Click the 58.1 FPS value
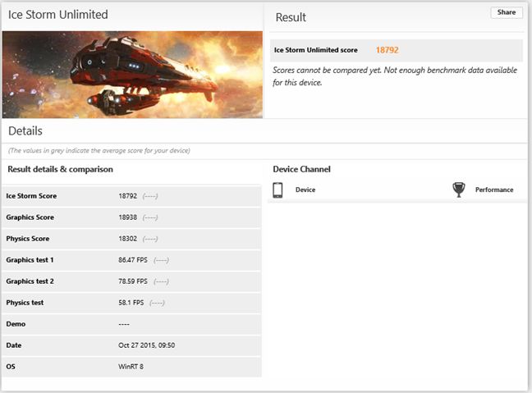532x393 pixels. pos(131,303)
